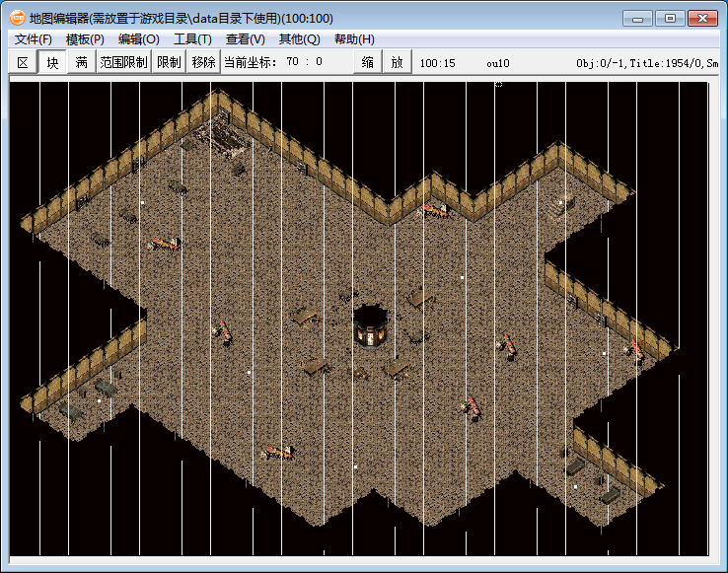Viewport: 728px width, 573px height.
Task: Minimize the map editor window
Action: click(x=637, y=19)
